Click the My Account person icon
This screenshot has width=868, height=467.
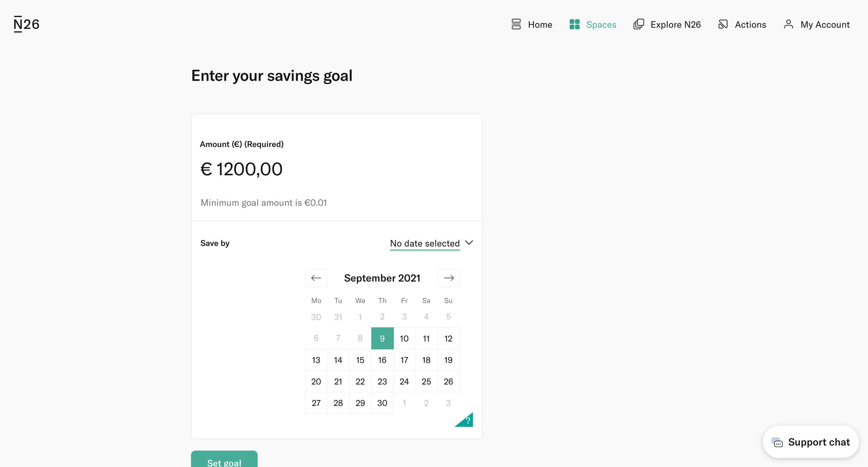click(x=788, y=24)
